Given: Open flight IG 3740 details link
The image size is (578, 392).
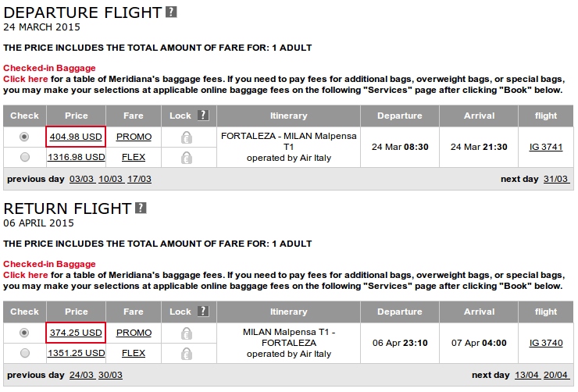Looking at the screenshot, I should (546, 343).
